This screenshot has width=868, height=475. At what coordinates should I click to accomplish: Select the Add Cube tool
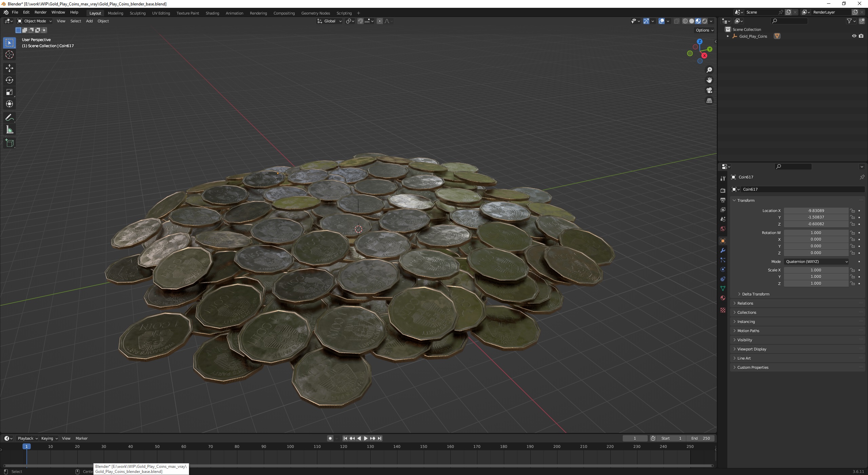(x=9, y=143)
